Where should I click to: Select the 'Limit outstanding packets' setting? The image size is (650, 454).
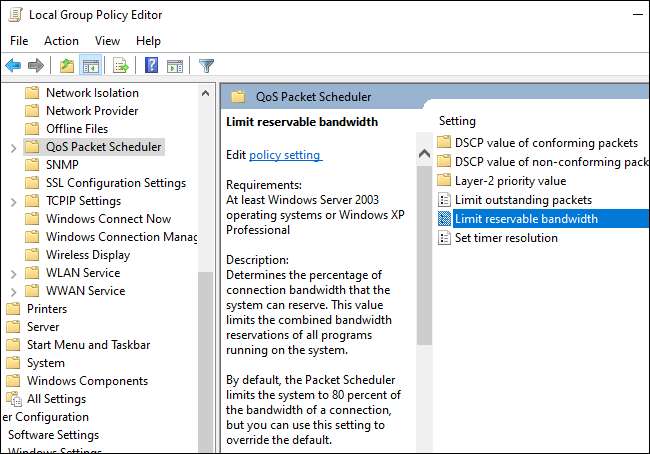click(x=523, y=200)
